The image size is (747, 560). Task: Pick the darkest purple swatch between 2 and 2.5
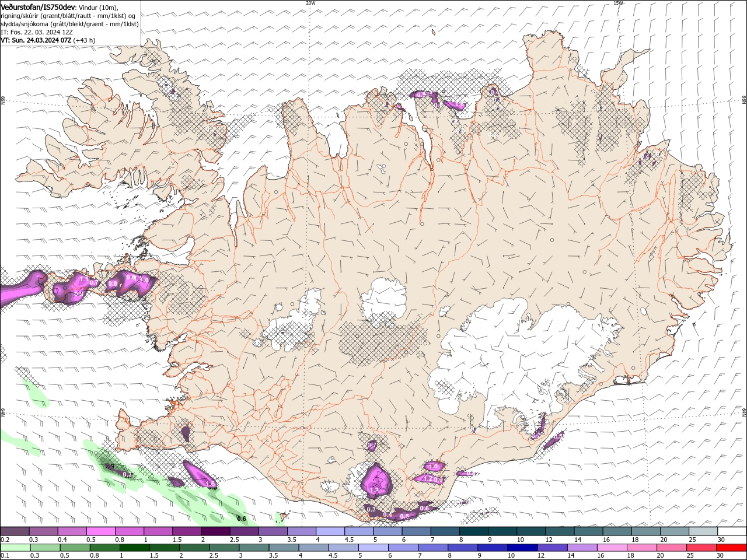pos(215,531)
